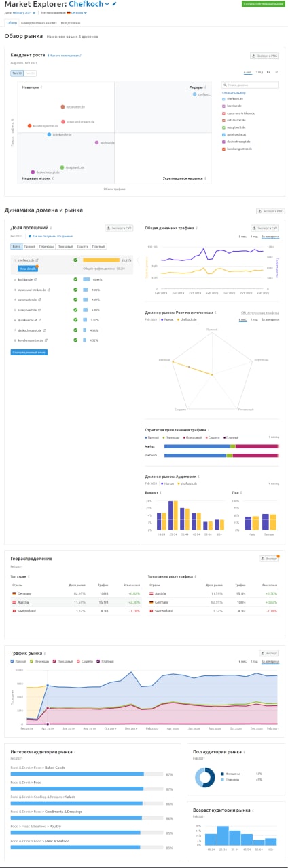Toggle kochbar.de checkbox in quadrant legend
This screenshot has height=868, width=288.
(x=224, y=106)
